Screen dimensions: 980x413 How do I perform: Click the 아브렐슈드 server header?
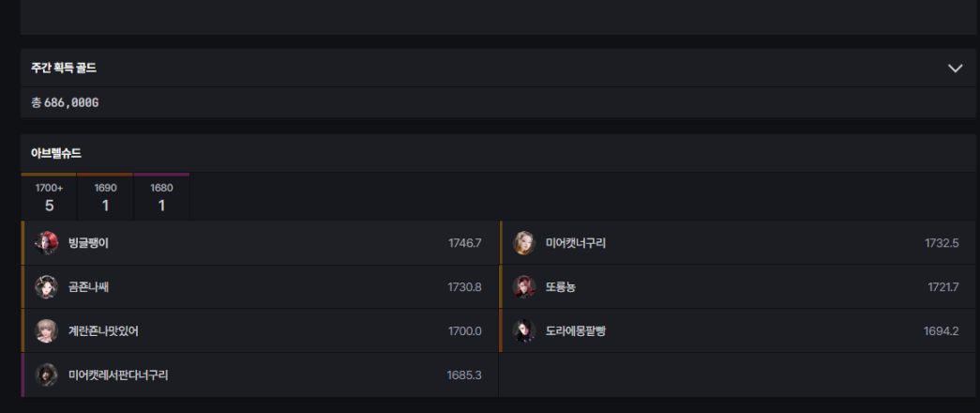pos(56,153)
